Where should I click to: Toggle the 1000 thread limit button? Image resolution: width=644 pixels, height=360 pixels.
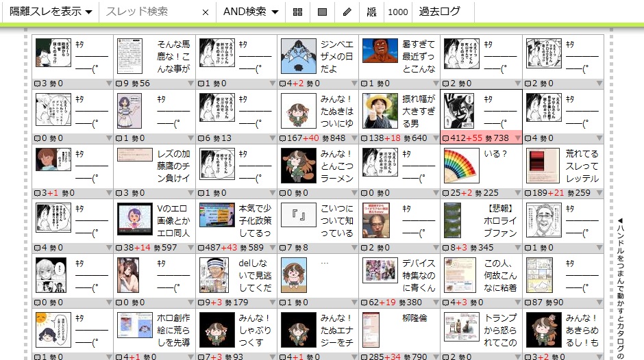(397, 12)
